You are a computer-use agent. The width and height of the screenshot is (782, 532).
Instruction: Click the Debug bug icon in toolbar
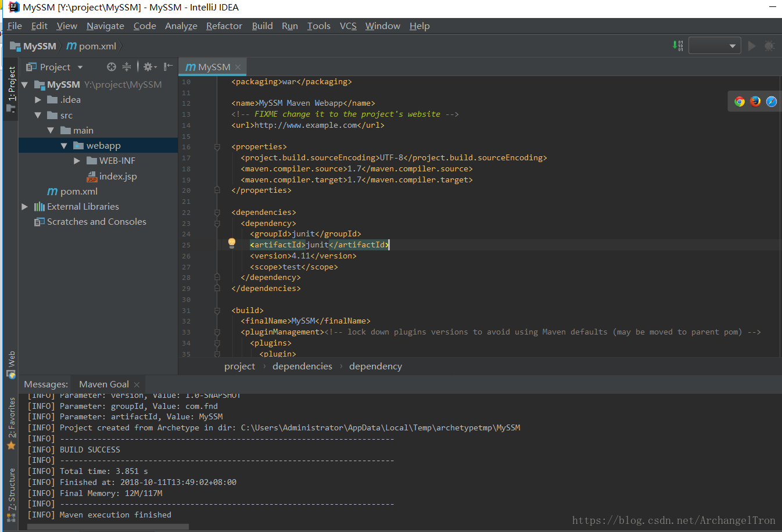[x=769, y=46]
